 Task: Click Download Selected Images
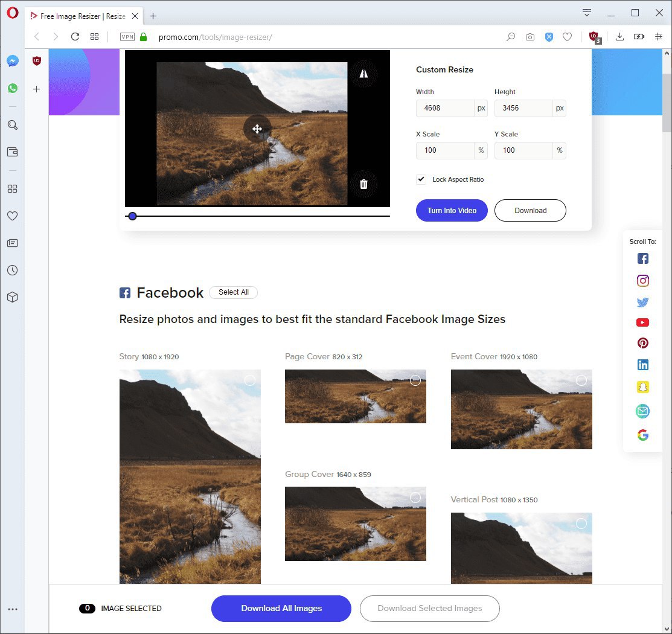[x=430, y=608]
